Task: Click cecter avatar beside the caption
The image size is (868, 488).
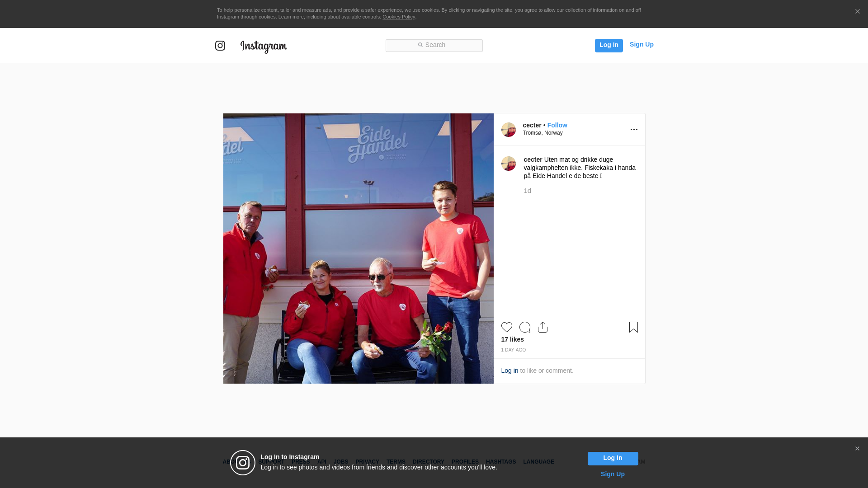Action: (509, 164)
